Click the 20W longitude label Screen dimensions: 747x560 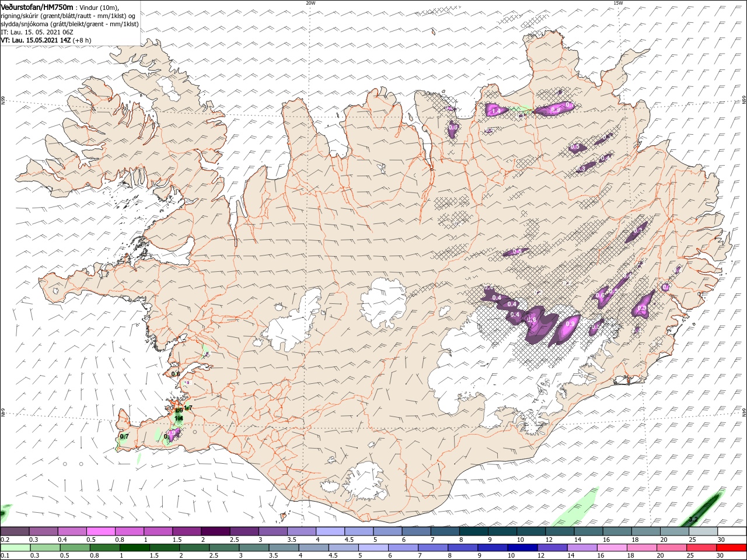310,3
